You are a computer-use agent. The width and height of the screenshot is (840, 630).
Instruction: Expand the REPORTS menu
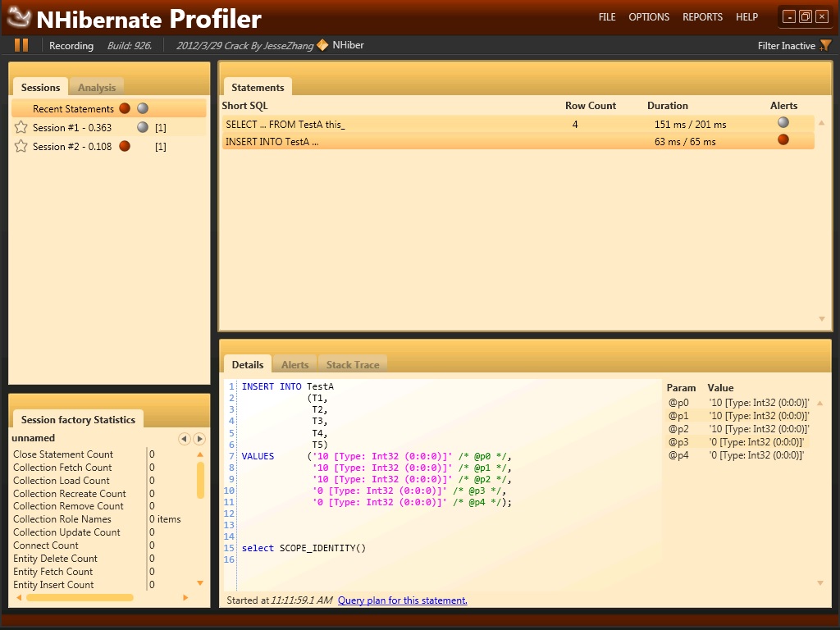click(x=702, y=17)
